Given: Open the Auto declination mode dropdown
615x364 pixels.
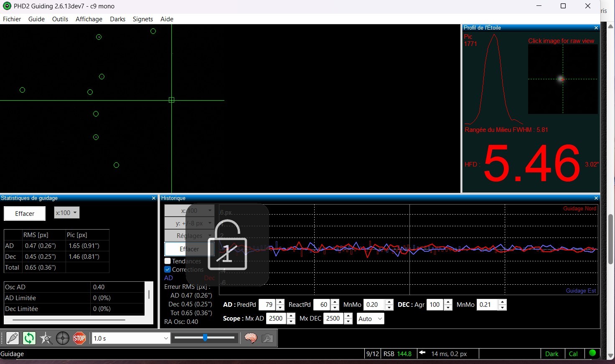Looking at the screenshot, I should pyautogui.click(x=370, y=318).
